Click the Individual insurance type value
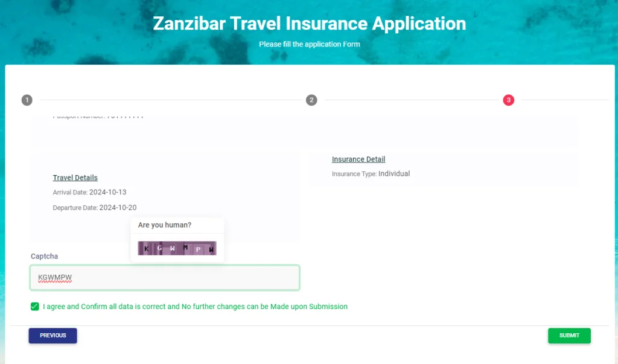The width and height of the screenshot is (618, 364). click(394, 174)
